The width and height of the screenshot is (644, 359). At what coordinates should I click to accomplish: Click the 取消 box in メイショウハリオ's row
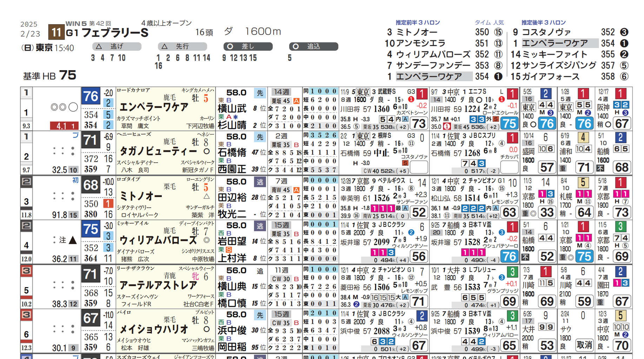[x=584, y=345]
